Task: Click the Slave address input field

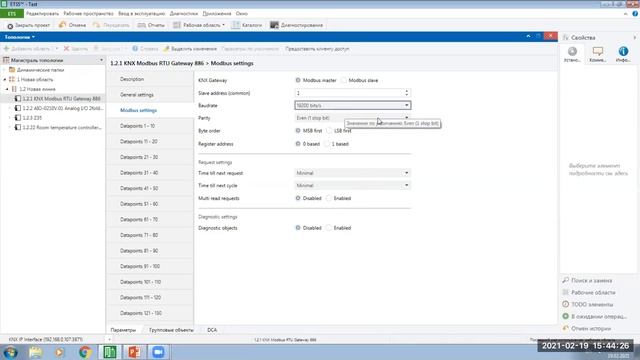Action: pos(349,93)
